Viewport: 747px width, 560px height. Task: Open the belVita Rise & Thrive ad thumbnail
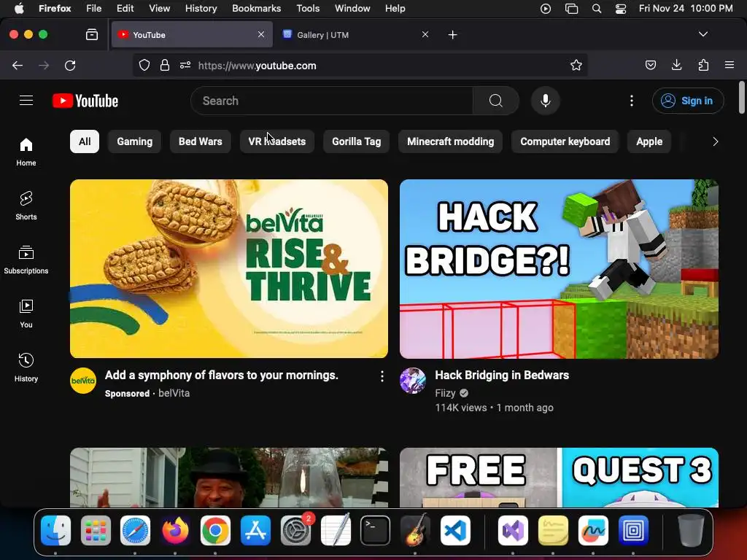[228, 268]
